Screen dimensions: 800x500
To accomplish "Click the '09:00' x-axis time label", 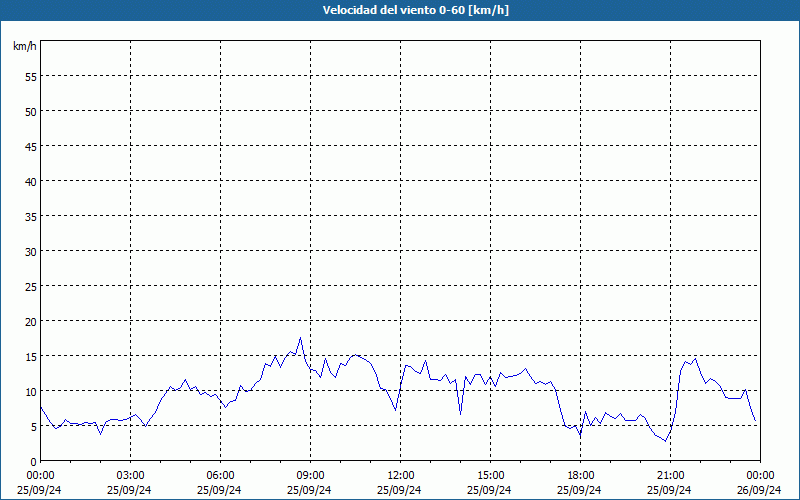I will 310,476.
